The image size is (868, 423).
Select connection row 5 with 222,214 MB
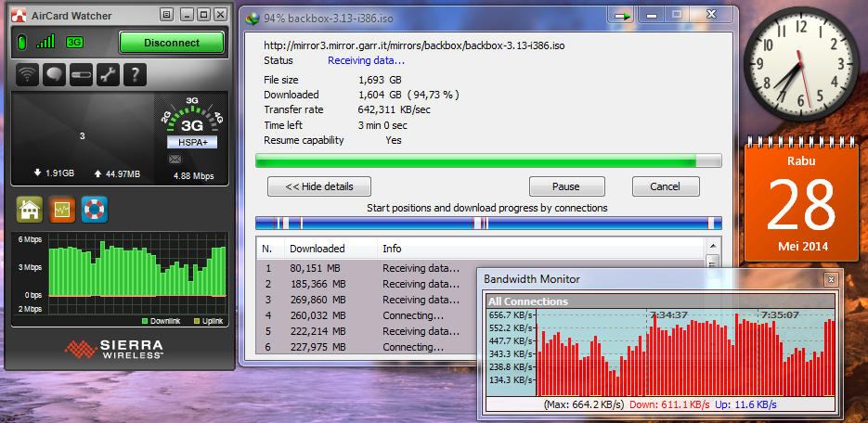(367, 331)
